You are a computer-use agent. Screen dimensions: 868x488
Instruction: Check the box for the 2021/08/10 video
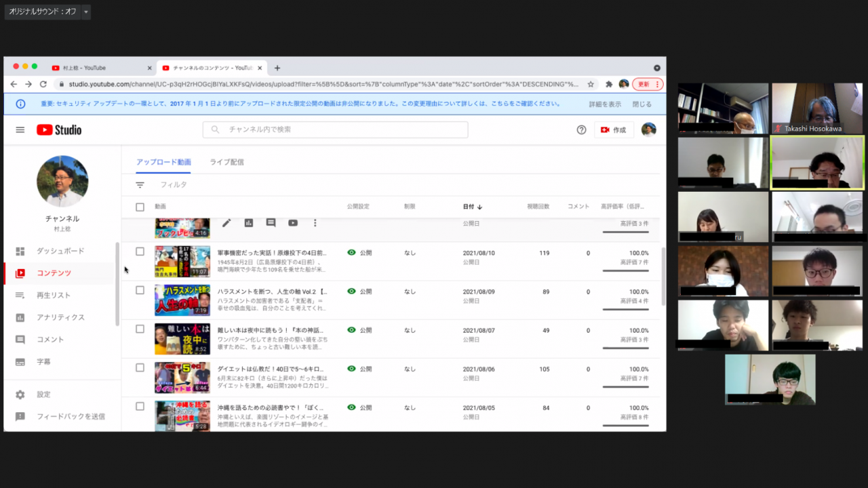[140, 251]
